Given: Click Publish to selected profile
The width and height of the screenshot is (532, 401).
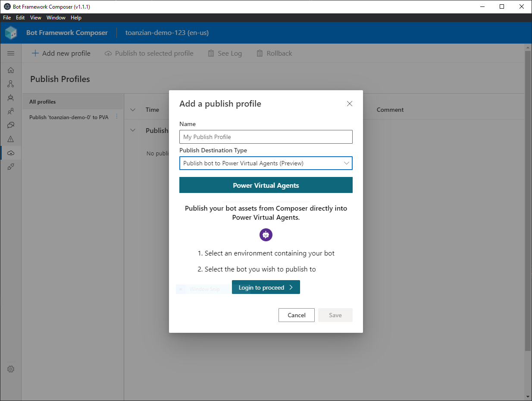Looking at the screenshot, I should tap(149, 54).
